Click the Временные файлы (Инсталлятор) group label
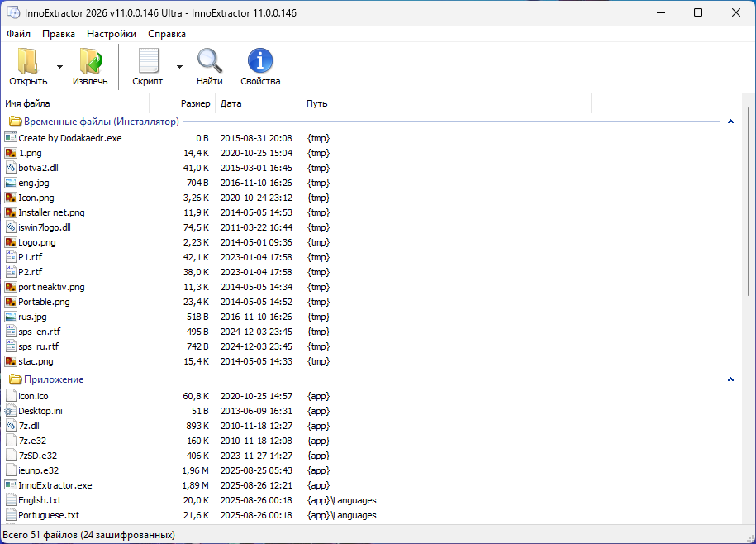Screen dimensions: 756x544 (102, 122)
